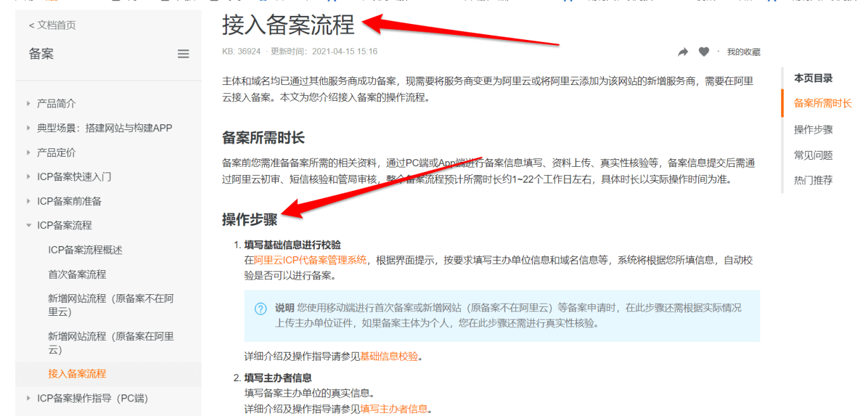868x416 pixels.
Task: Select 新增网站流程（原备案不在阿里云）
Action: pos(111,305)
